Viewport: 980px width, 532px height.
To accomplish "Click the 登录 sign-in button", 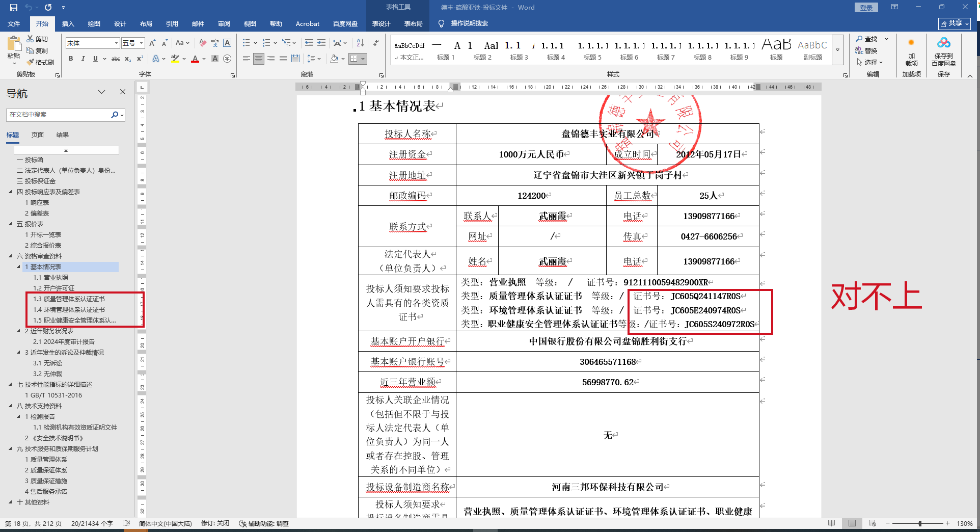I will (x=866, y=8).
